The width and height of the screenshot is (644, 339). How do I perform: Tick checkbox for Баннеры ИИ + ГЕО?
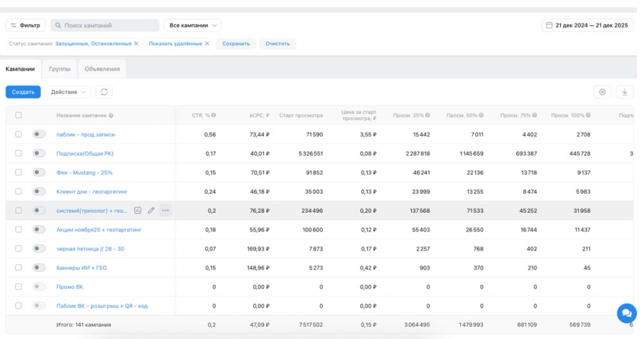[19, 268]
